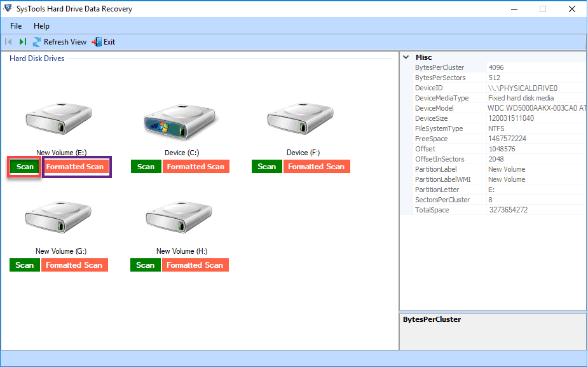Screen dimensions: 588x367
Task: Click Scan for Device (F:)
Action: tap(266, 166)
